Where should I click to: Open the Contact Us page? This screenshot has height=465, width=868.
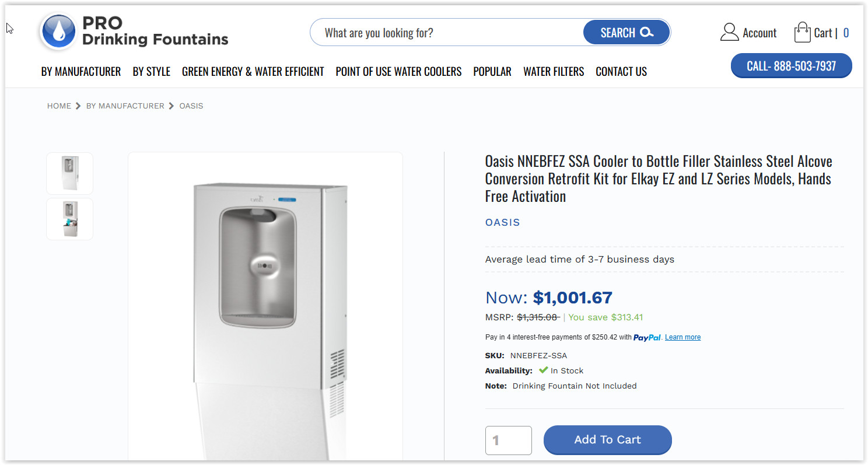(x=621, y=71)
